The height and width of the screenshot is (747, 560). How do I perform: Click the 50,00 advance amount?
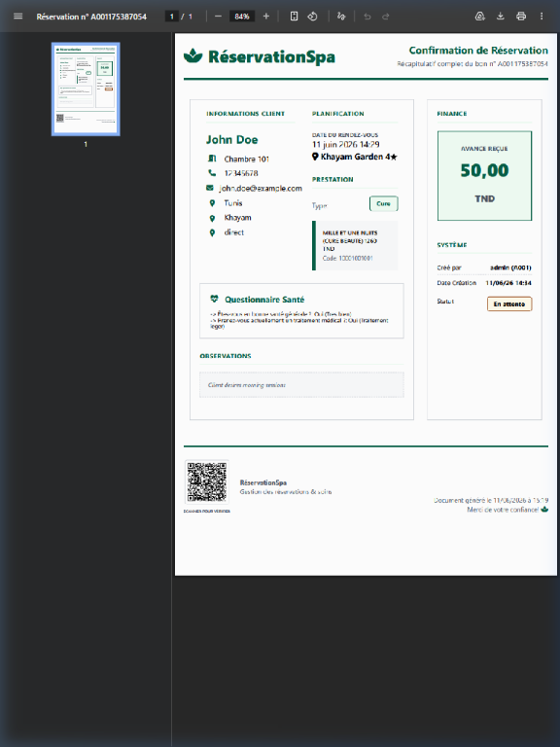[484, 170]
